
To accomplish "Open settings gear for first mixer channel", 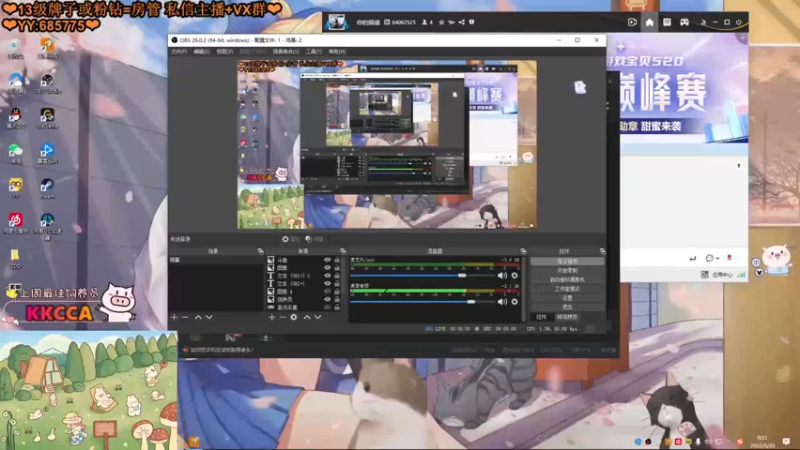I will 514,276.
